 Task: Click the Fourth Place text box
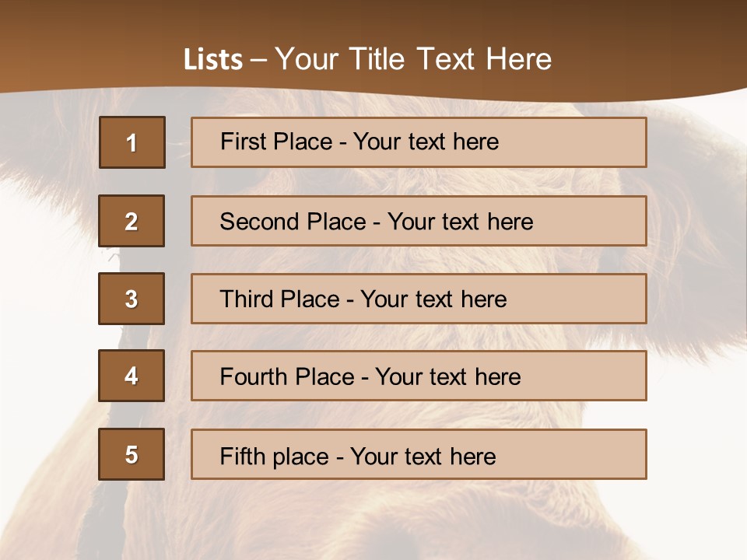[x=419, y=376]
